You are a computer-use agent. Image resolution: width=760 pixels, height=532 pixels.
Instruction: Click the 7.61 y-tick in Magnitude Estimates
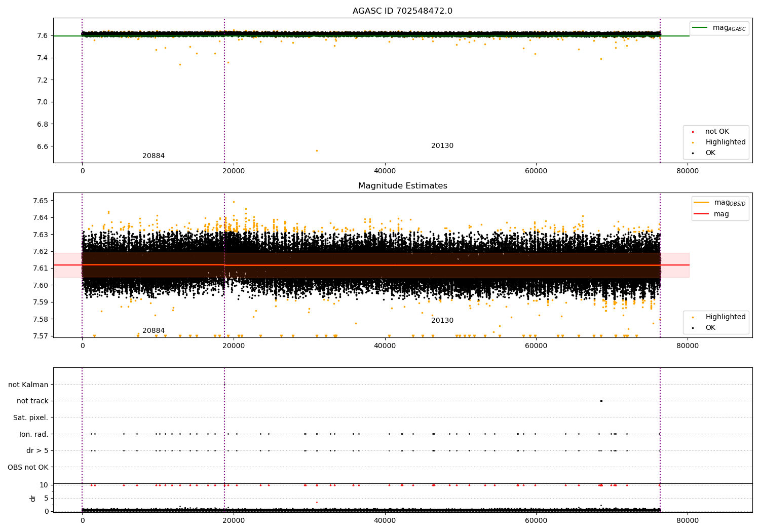click(40, 269)
